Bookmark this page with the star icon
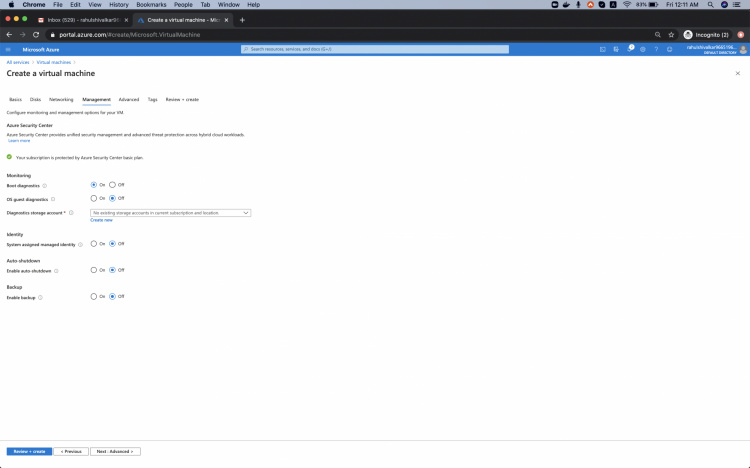Viewport: 750px width, 468px height. coord(671,34)
